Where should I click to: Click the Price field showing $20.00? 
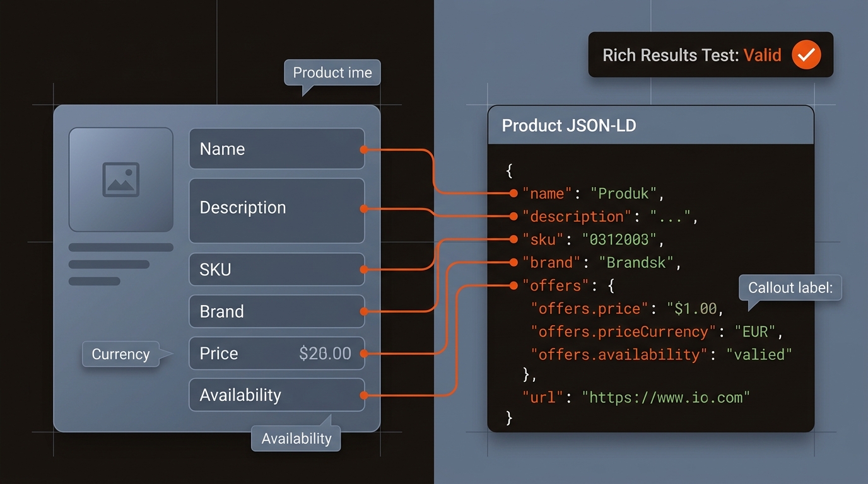(277, 353)
